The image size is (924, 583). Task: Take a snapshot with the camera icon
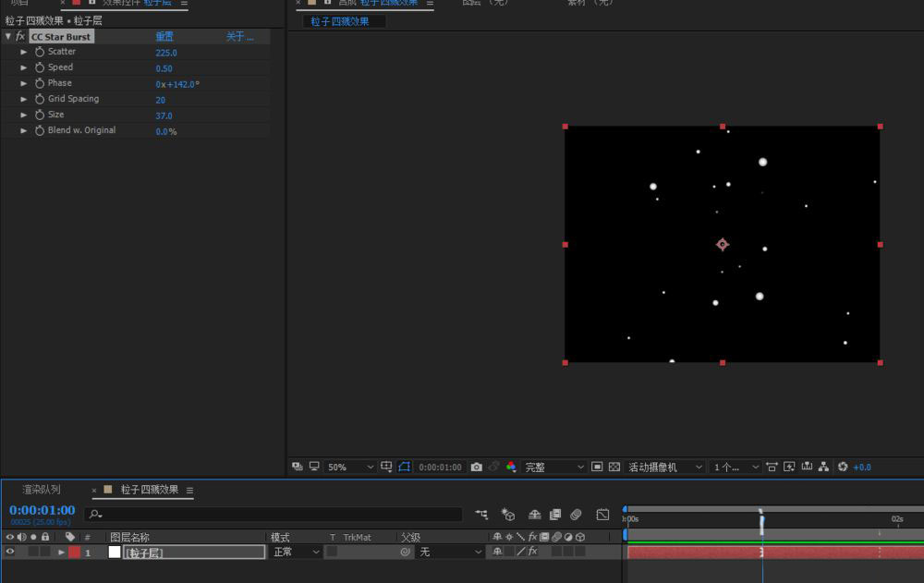[x=476, y=468]
